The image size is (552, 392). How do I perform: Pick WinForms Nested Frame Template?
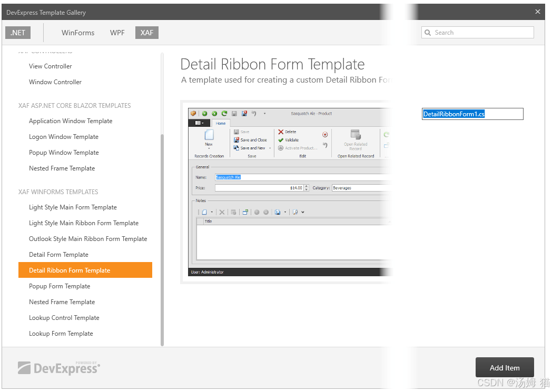click(62, 302)
